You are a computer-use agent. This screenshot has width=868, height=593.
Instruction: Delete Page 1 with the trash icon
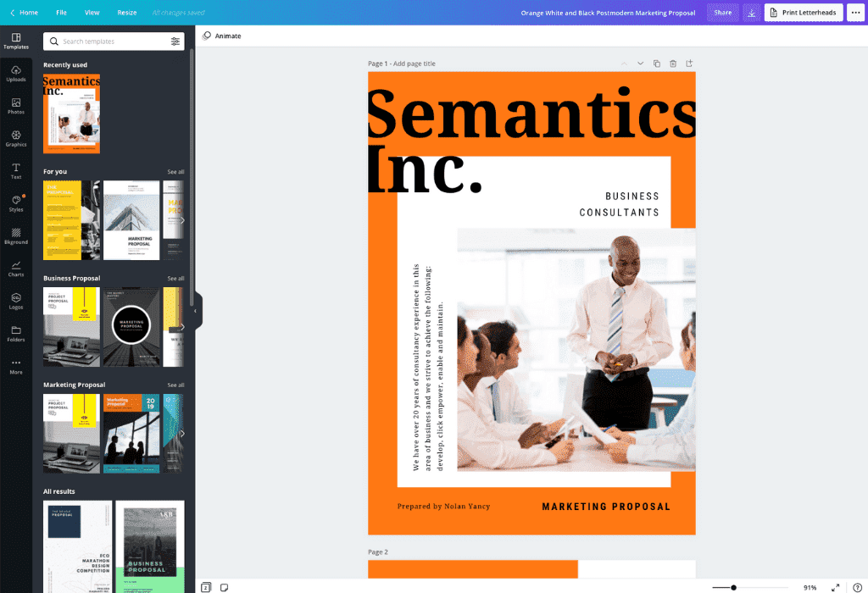[x=671, y=63]
